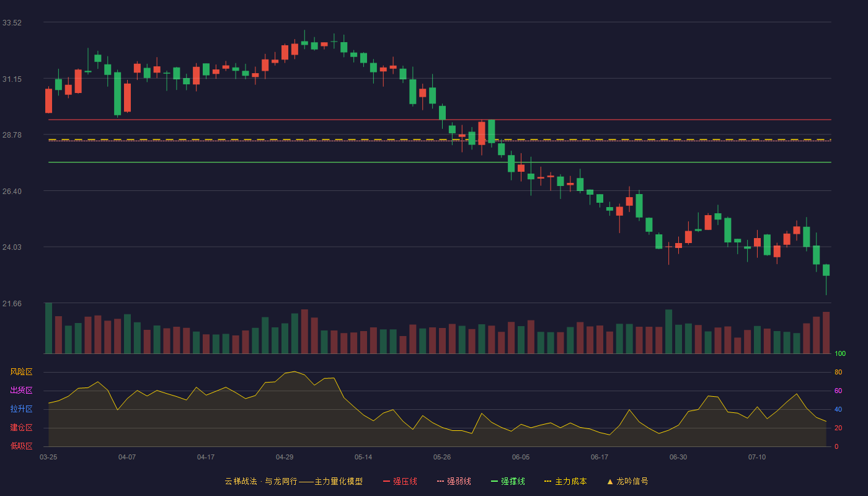The height and width of the screenshot is (496, 868).
Task: Toggle the 强撑线 legend entry
Action: click(508, 481)
